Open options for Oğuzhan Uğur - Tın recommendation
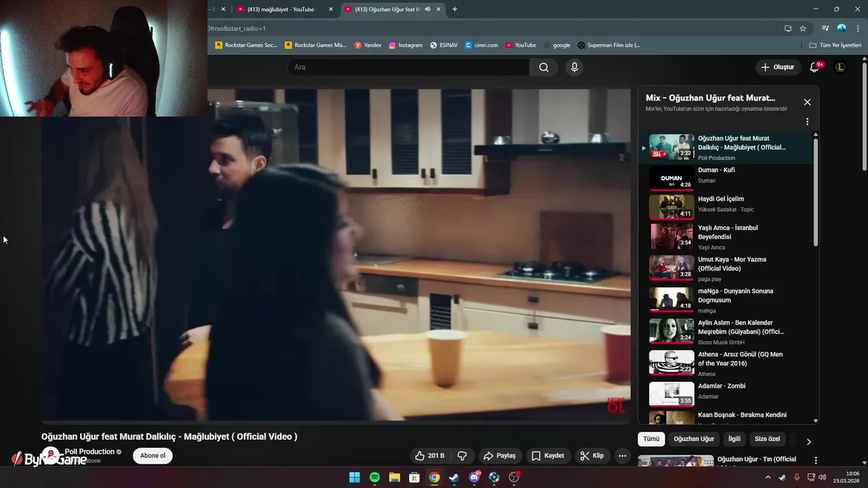This screenshot has height=488, width=868. 816,460
